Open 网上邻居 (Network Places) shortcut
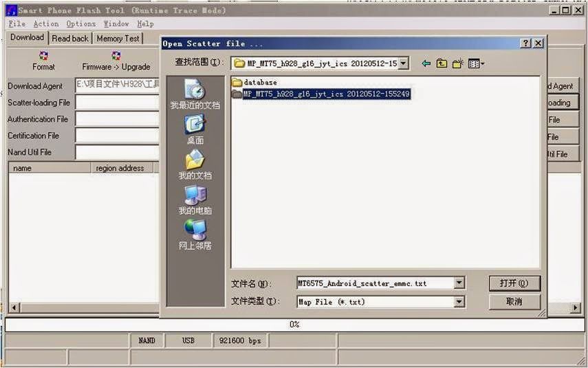This screenshot has width=588, height=368. 195,235
